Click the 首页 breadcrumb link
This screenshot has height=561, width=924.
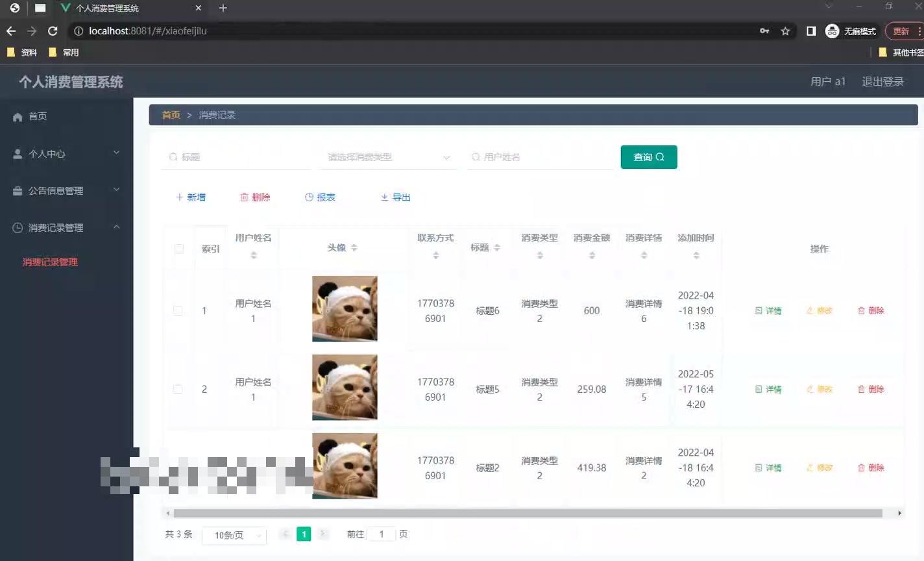[171, 114]
